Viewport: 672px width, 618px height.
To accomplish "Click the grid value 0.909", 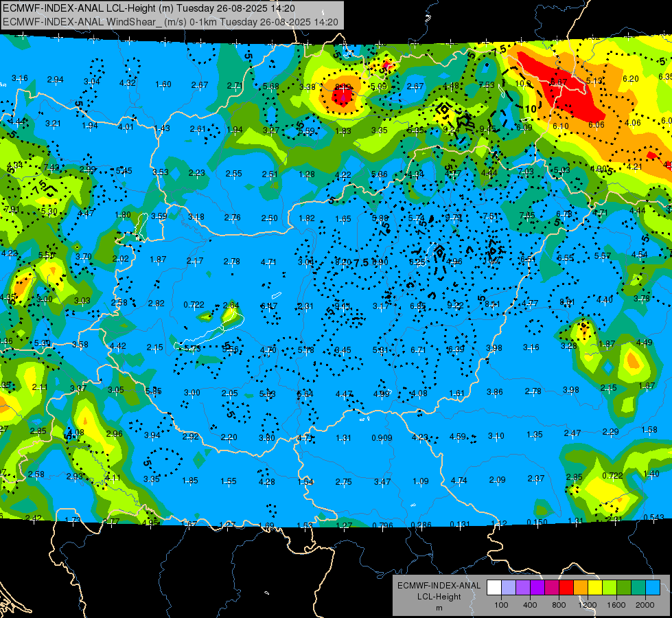I will 382,438.
